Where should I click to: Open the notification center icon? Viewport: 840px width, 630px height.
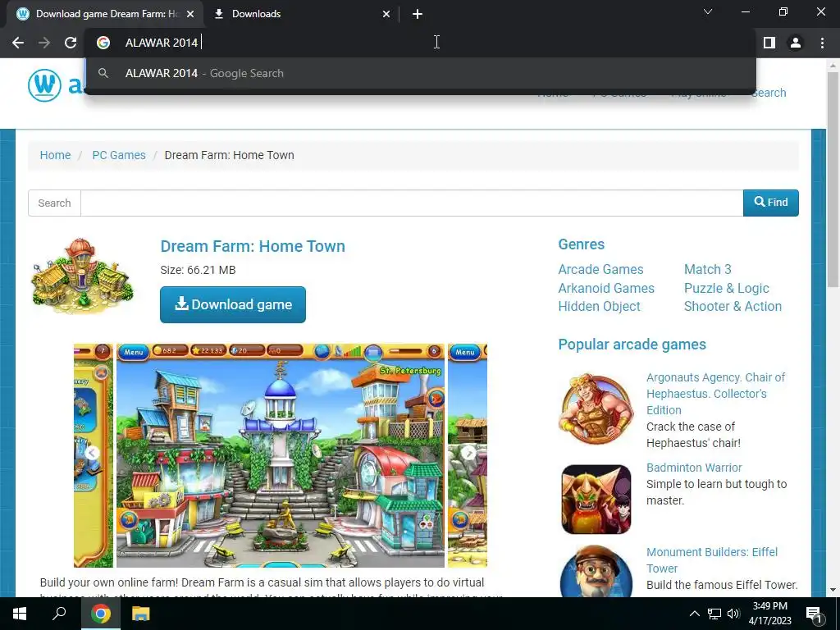tap(814, 614)
